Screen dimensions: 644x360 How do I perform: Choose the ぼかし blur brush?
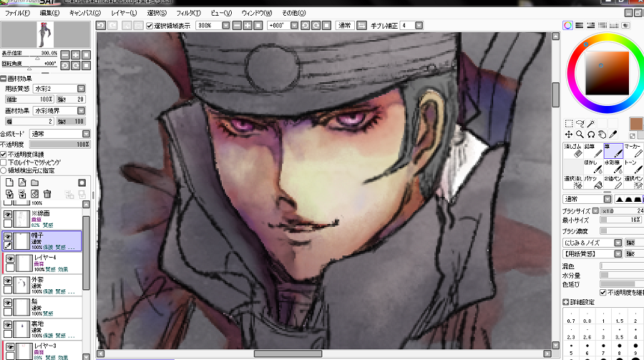[x=593, y=167]
